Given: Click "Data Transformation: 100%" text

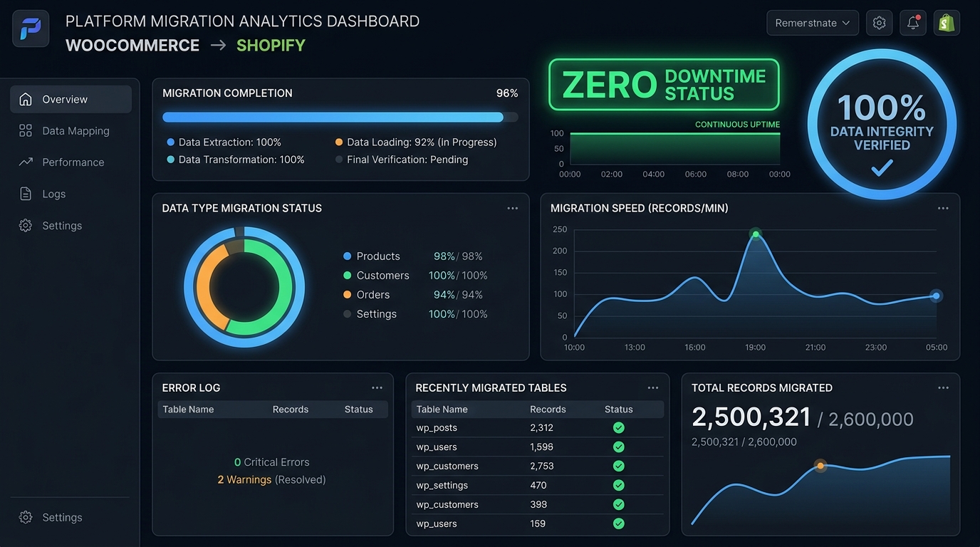Looking at the screenshot, I should (x=241, y=160).
